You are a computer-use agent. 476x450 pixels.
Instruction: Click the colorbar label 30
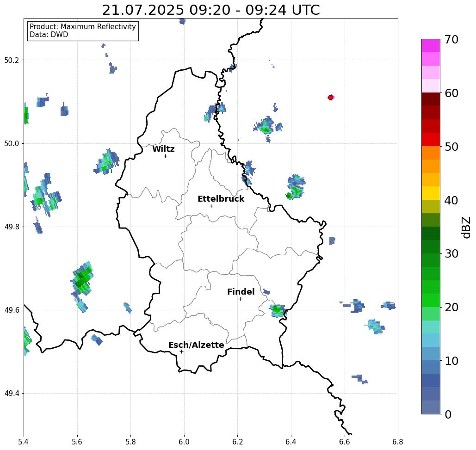(x=451, y=254)
